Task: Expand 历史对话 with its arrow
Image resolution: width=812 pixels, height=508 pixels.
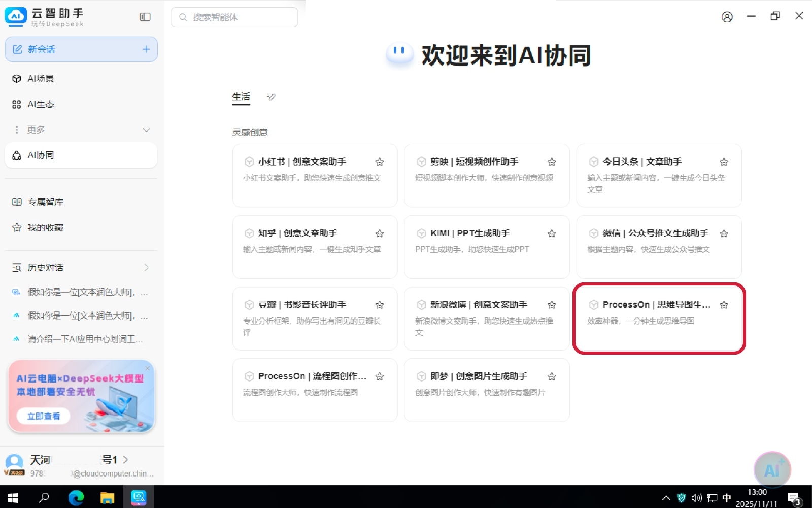Action: (x=146, y=268)
